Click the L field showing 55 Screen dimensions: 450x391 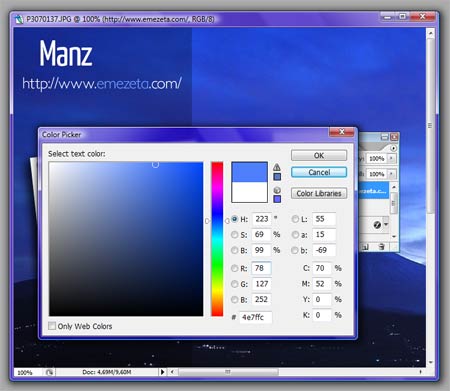324,219
